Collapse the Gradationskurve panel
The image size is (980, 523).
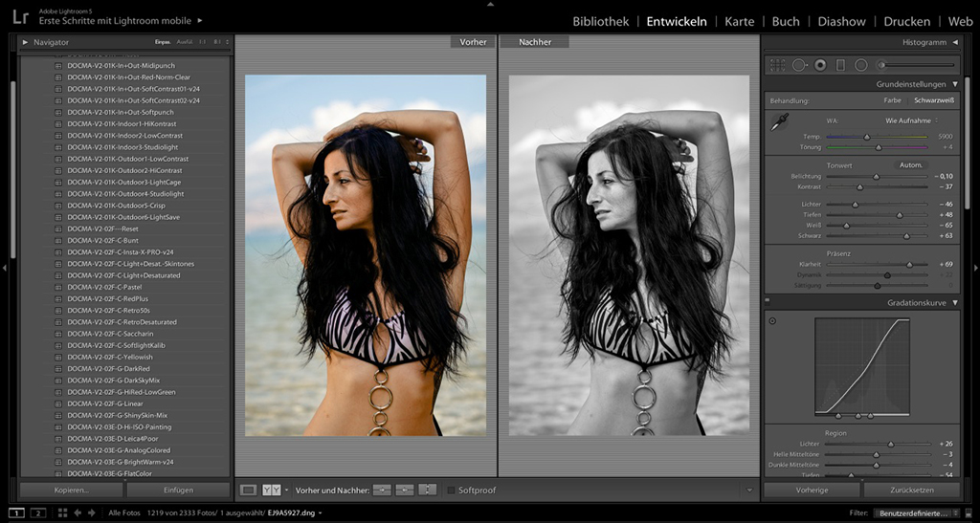(955, 303)
